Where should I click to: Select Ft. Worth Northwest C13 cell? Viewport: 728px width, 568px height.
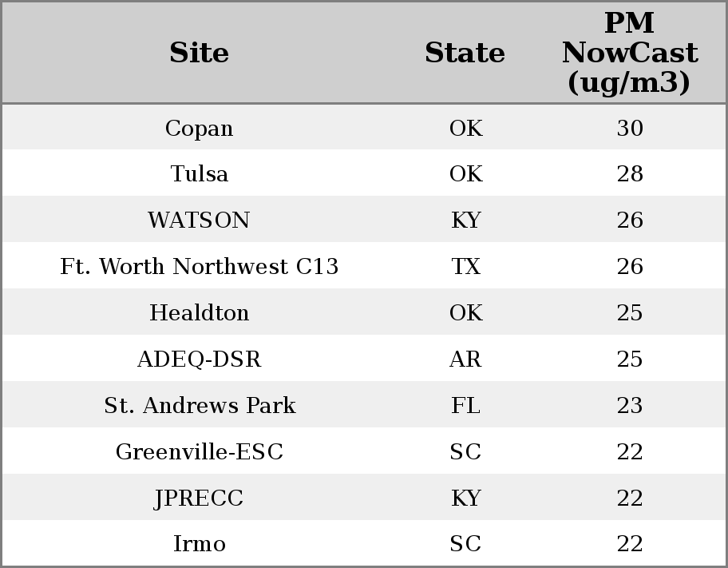click(200, 267)
